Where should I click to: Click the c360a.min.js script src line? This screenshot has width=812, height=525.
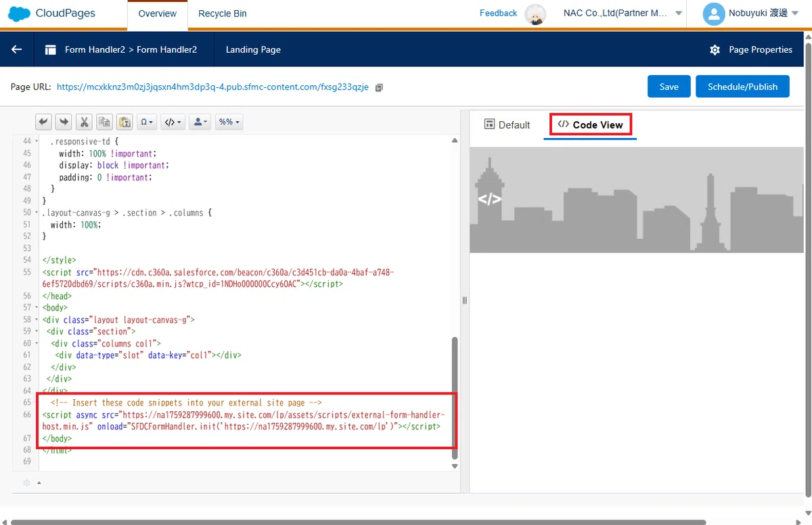pos(218,278)
